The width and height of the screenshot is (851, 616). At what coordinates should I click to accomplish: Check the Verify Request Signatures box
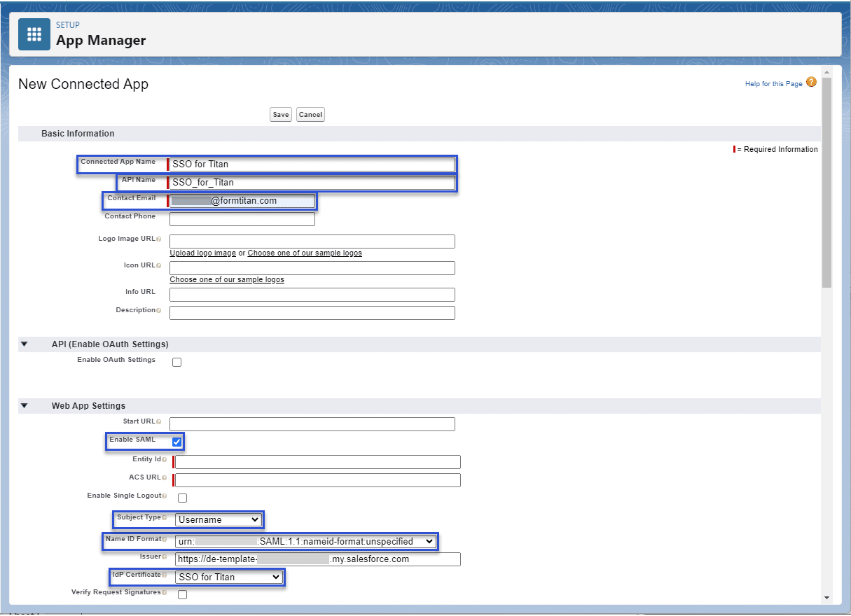point(182,594)
